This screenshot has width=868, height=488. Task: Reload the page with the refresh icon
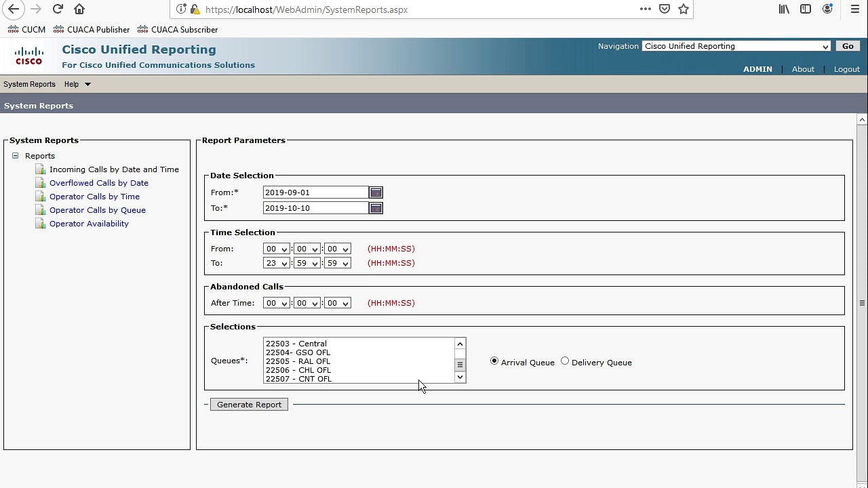pyautogui.click(x=58, y=9)
